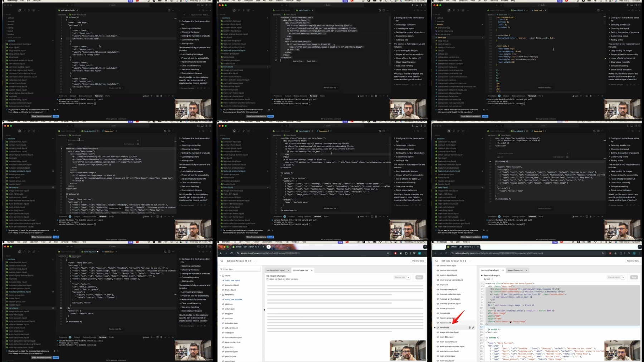The width and height of the screenshot is (644, 362).
Task: Click Install button in top-left frame
Action: [56, 116]
